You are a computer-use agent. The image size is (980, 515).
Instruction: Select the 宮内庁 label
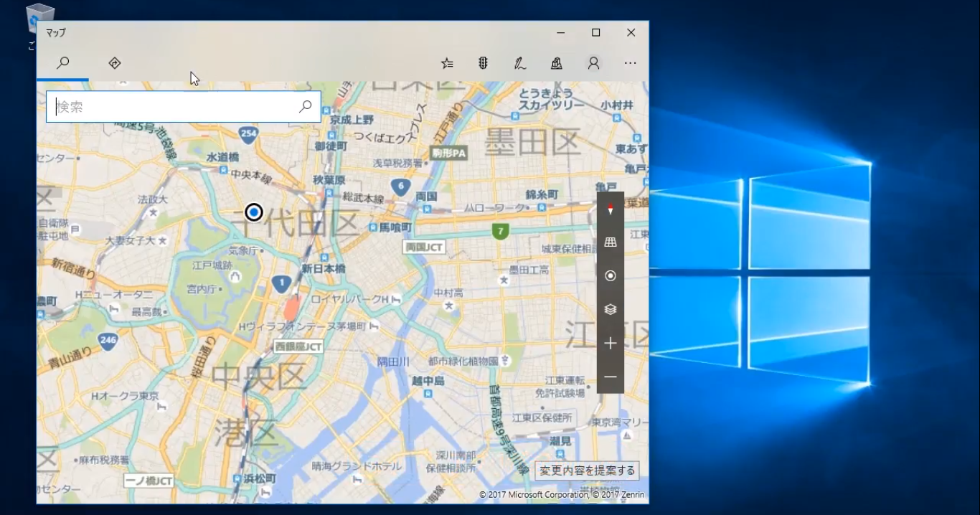(x=201, y=289)
